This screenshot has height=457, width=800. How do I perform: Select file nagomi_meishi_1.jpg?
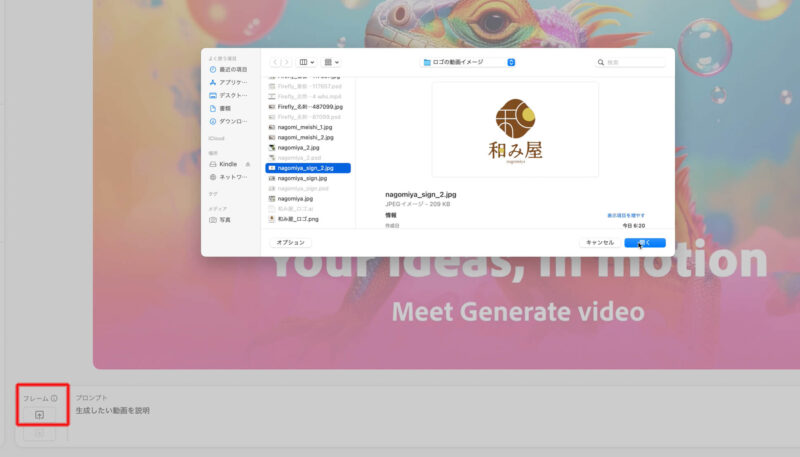[308, 127]
